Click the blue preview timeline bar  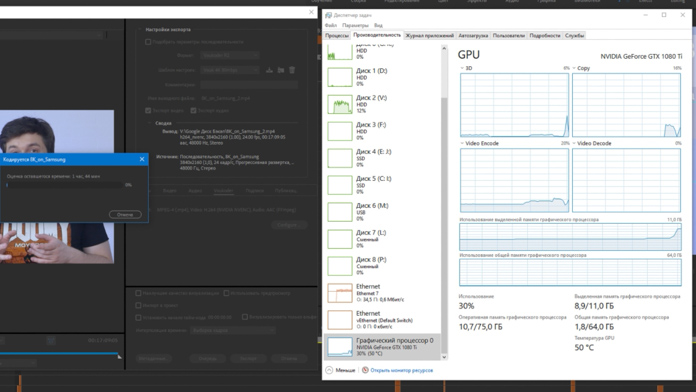[x=59, y=353]
